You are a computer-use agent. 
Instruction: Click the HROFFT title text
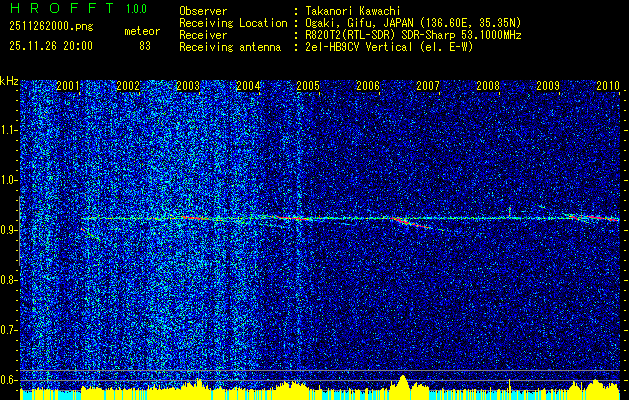tap(63, 8)
